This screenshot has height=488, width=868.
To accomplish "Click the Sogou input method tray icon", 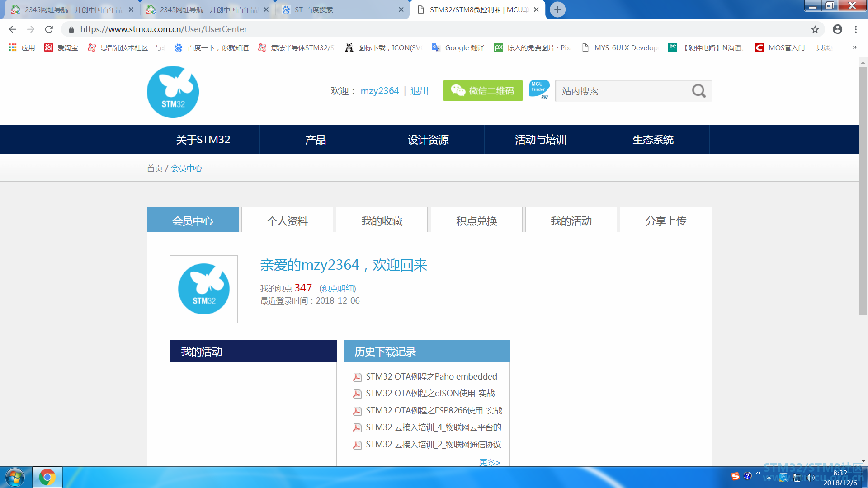I will (x=735, y=476).
